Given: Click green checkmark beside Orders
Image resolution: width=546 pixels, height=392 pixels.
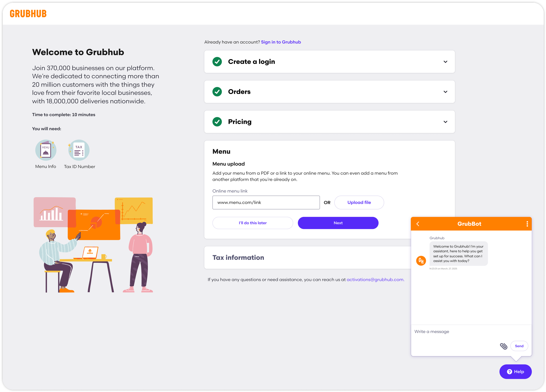Looking at the screenshot, I should click(217, 92).
